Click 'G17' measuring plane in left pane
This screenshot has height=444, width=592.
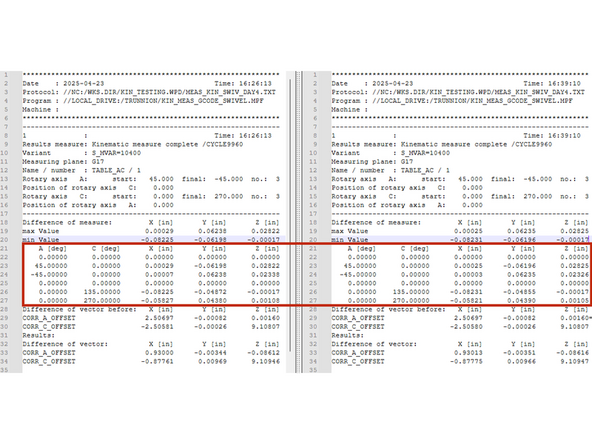[98, 162]
